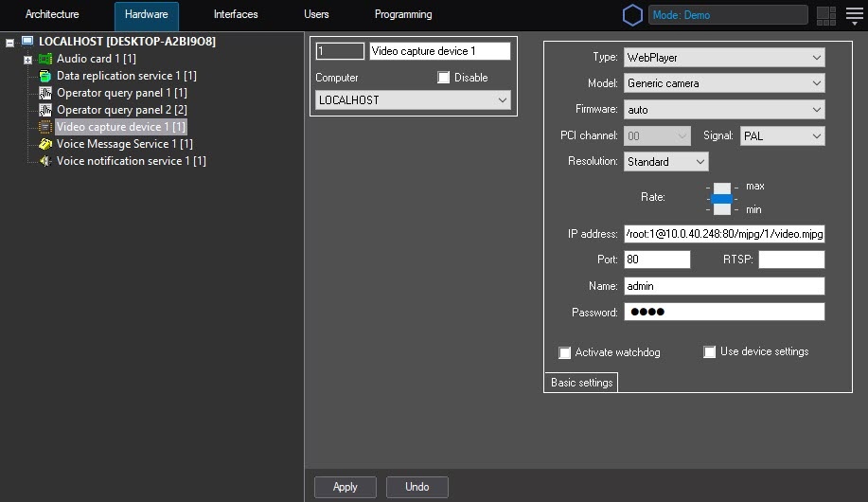This screenshot has height=502, width=868.
Task: Click the Port input field
Action: click(x=657, y=260)
